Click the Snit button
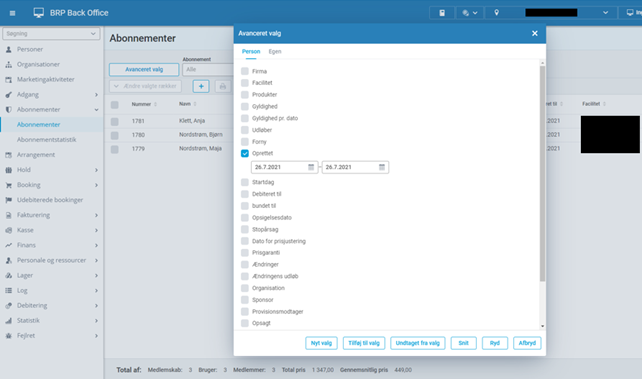 [x=463, y=343]
